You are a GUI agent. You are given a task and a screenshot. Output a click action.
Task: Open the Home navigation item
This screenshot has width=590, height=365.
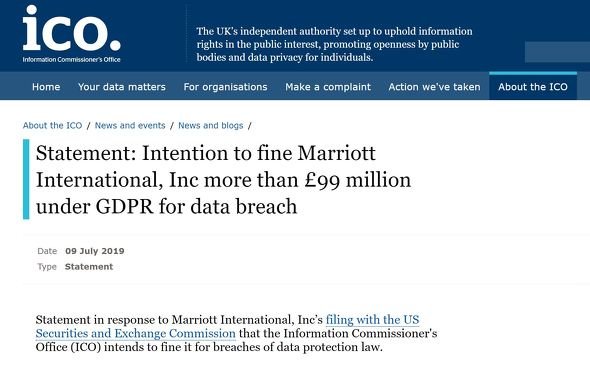(x=46, y=87)
